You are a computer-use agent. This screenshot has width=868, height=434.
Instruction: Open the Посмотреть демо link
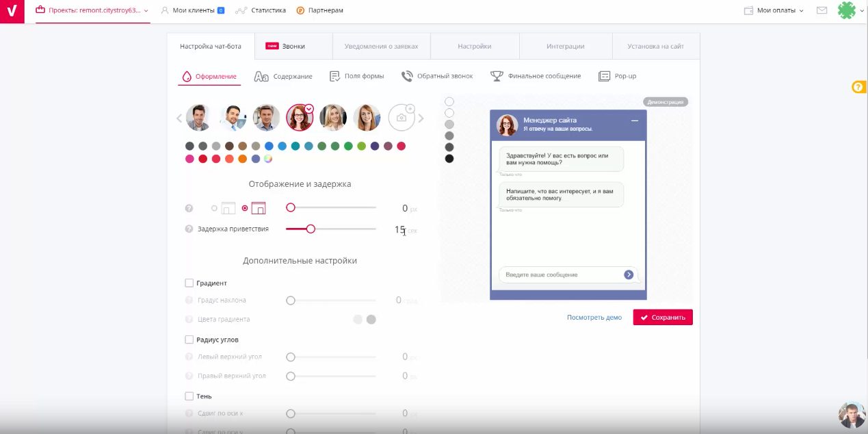click(594, 318)
